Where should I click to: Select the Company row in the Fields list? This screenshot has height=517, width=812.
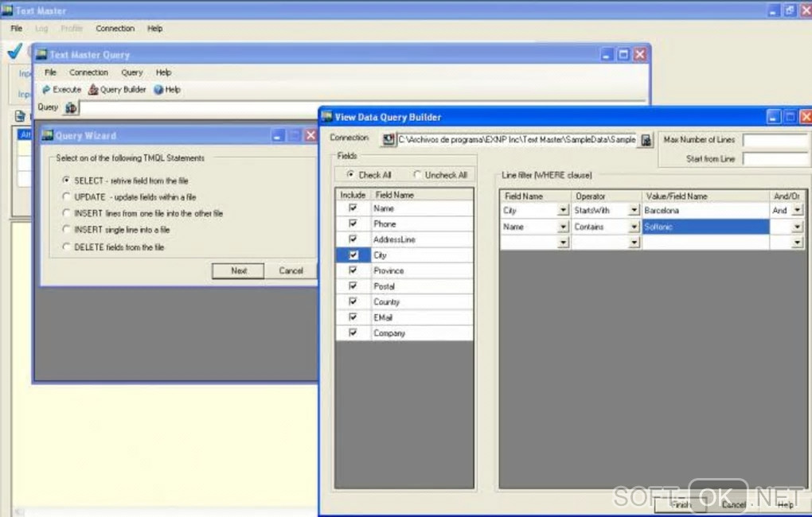point(404,332)
